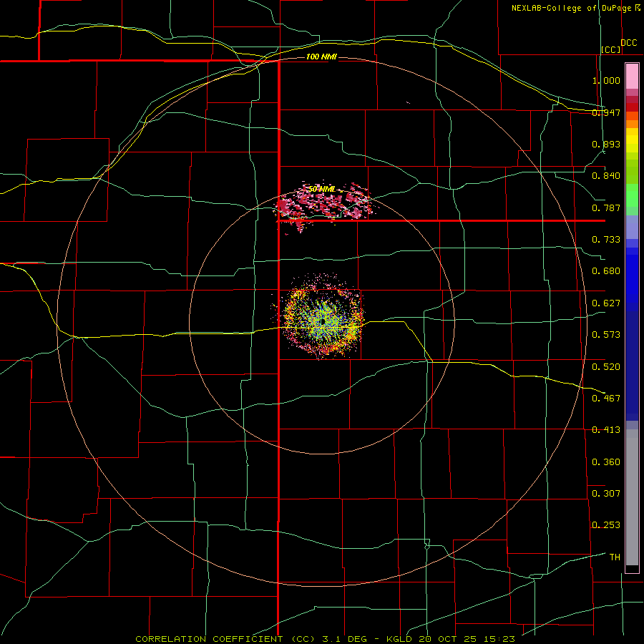This screenshot has width=644, height=644.
Task: Click the black radar site dot inside the clutter
Action: 323,321
